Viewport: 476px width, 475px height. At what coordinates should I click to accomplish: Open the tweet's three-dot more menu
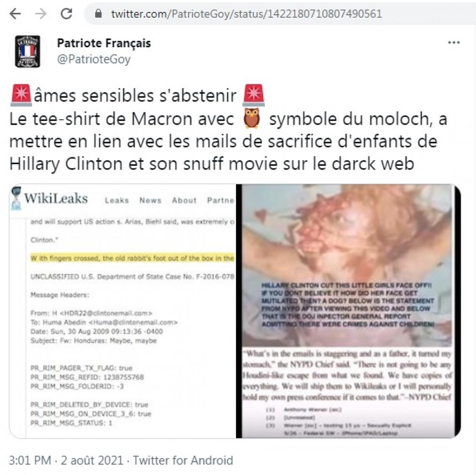454,42
